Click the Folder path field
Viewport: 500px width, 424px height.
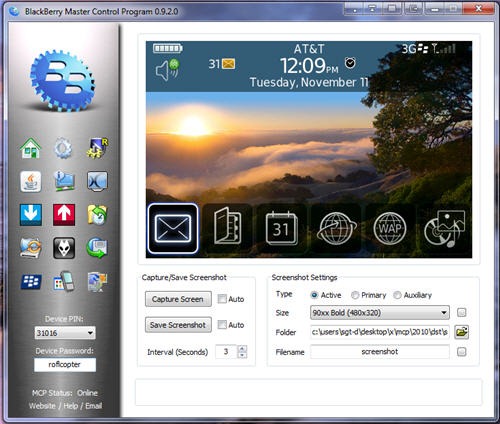point(380,332)
